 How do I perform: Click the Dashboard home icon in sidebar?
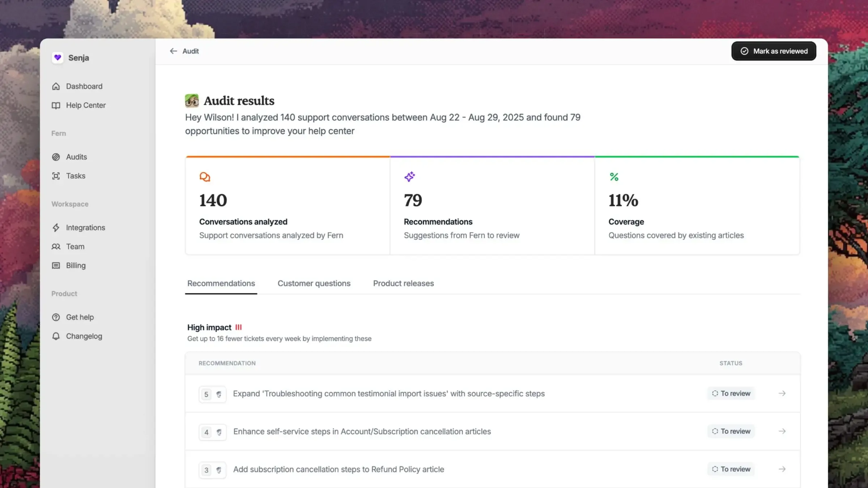[56, 86]
